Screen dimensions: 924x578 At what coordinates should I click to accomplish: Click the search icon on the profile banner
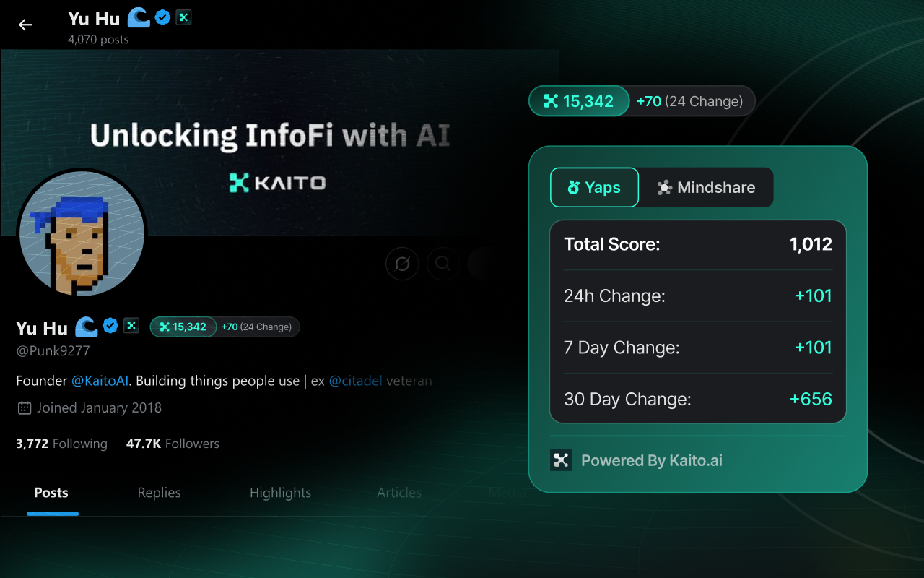[443, 264]
